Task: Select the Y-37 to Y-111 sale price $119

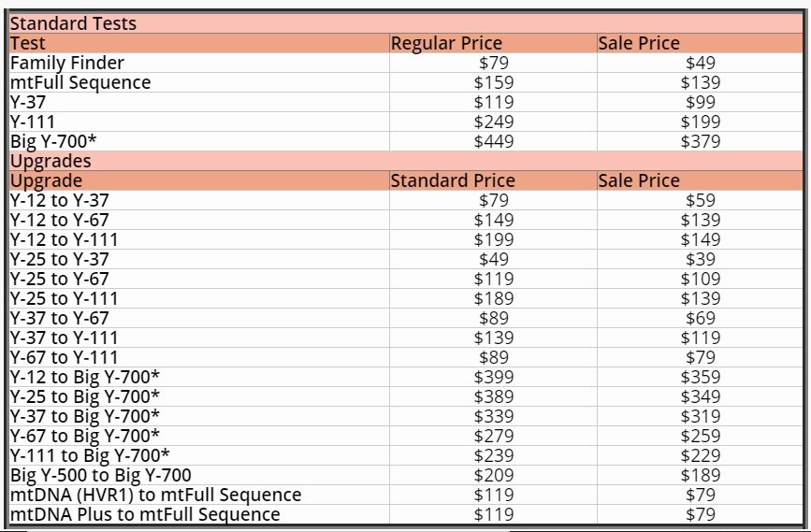Action: click(x=700, y=338)
